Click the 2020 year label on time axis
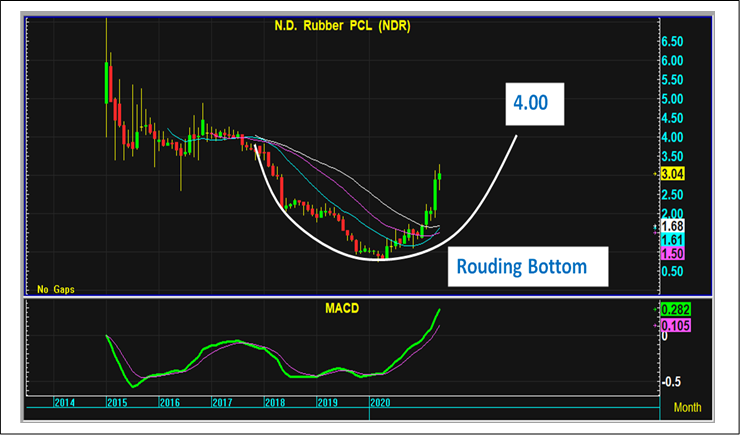744x440 pixels. click(x=380, y=403)
